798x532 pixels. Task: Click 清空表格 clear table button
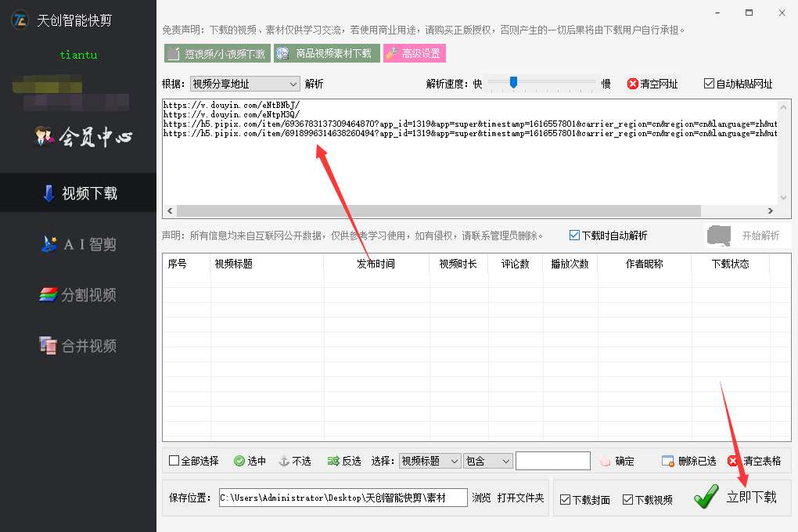click(x=754, y=461)
